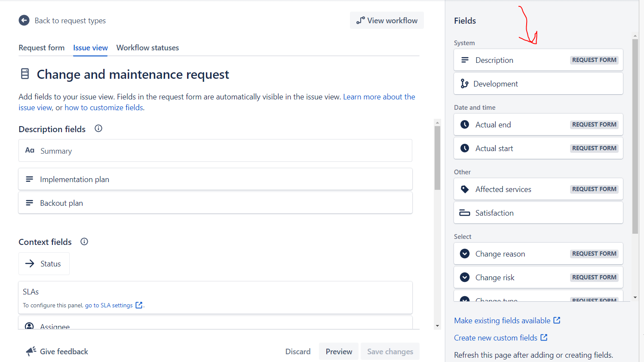Click the Fields panel scrollbar thumb

[x=635, y=133]
